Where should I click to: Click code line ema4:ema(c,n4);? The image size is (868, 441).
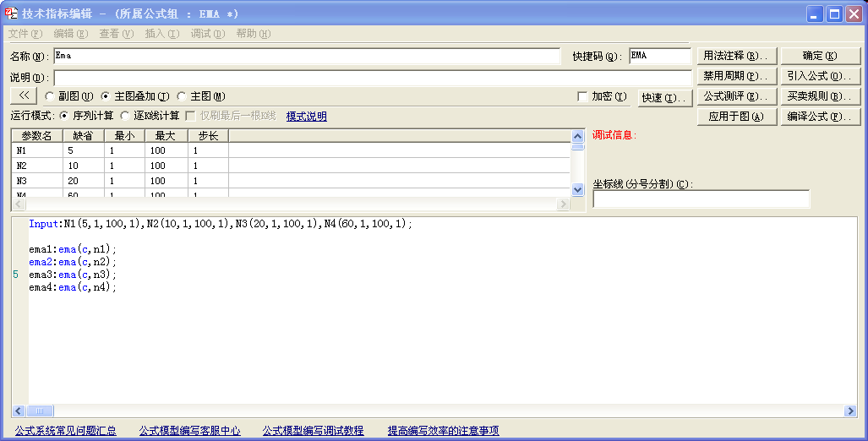(73, 287)
